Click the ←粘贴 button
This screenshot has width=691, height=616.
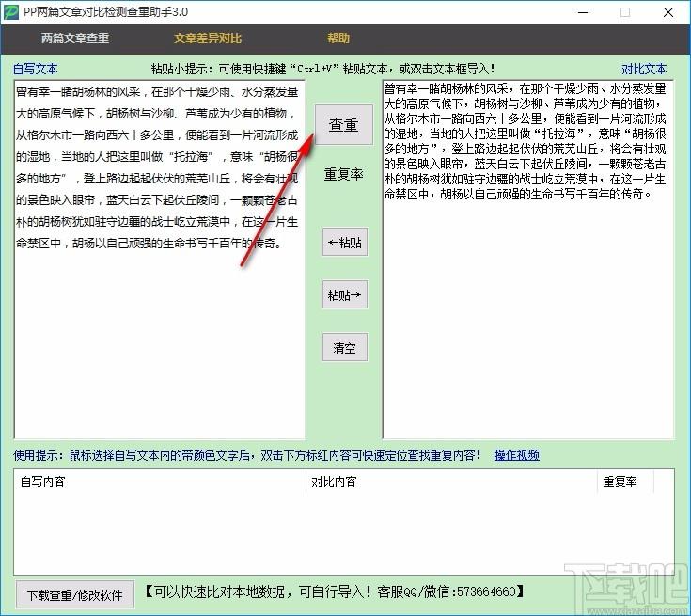click(345, 242)
